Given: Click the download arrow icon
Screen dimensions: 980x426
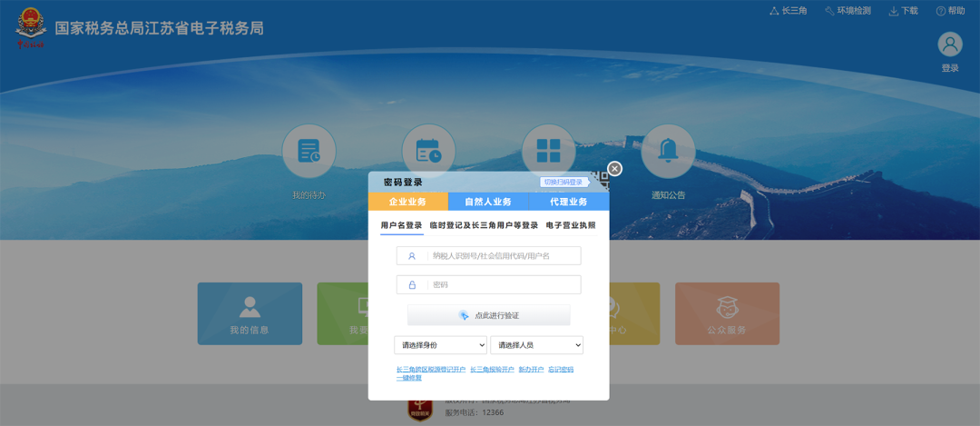Looking at the screenshot, I should tap(894, 11).
